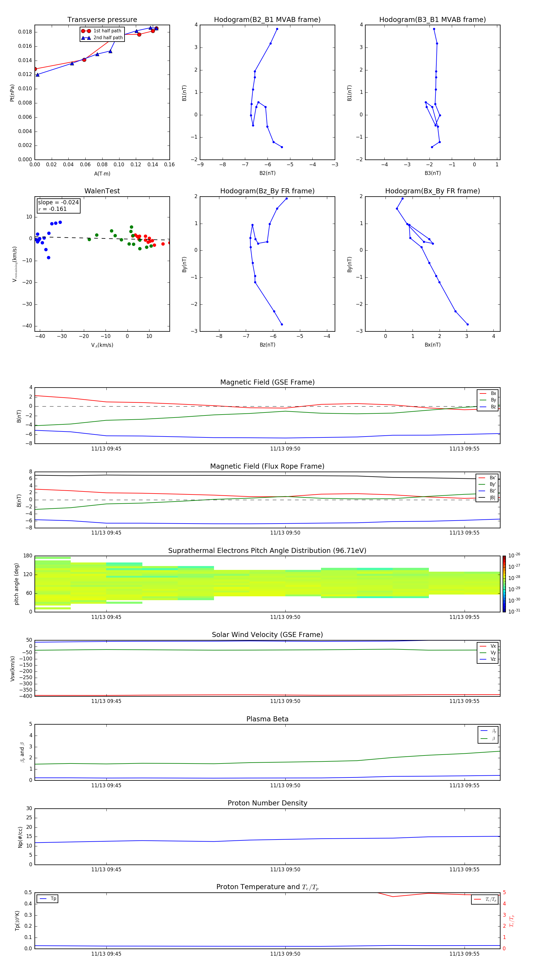
Task: Click the Suprathermal Electrons Pitch Angle Distribution title
Action: click(267, 551)
